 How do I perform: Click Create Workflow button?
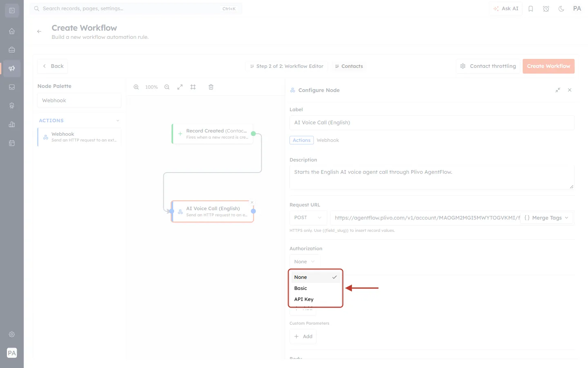point(548,66)
